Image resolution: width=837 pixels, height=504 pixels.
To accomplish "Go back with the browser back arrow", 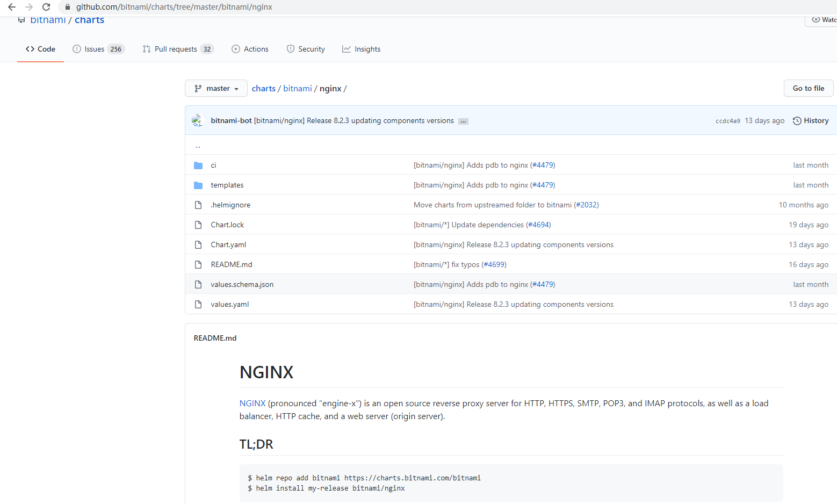I will [x=12, y=7].
